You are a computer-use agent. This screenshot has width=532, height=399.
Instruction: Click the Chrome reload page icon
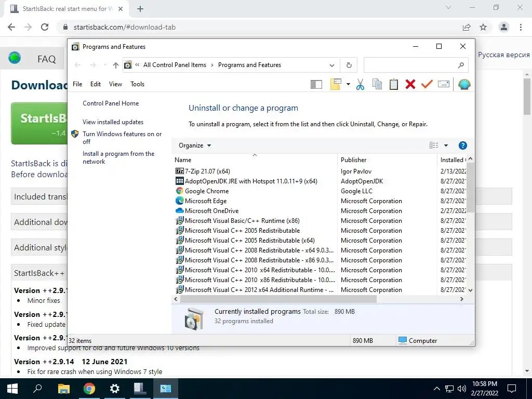45,27
